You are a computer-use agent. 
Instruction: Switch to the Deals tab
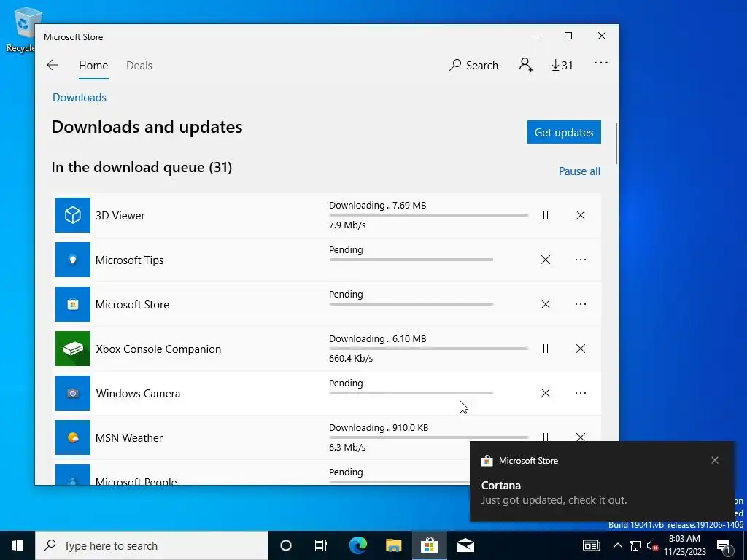(139, 65)
